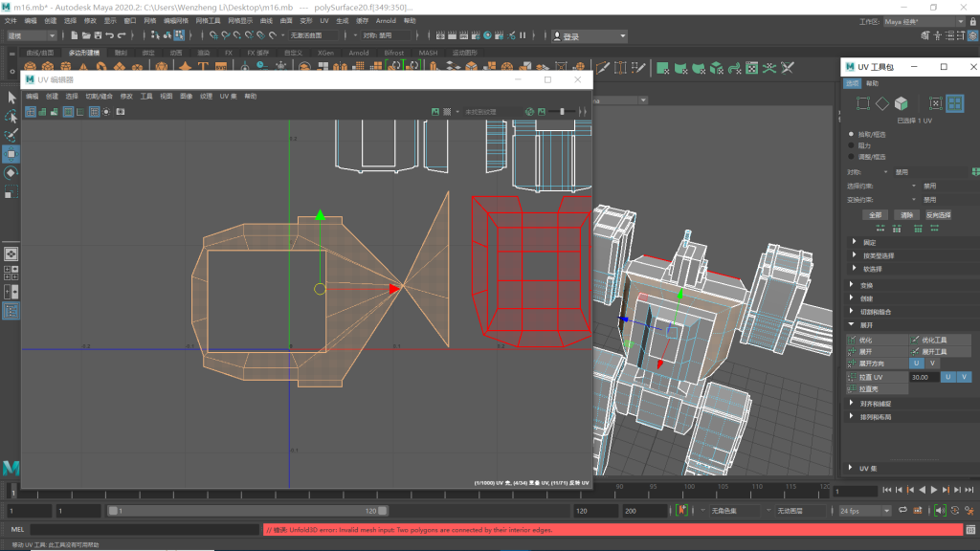Click the play forward button
This screenshot has width=980, height=551.
(934, 491)
